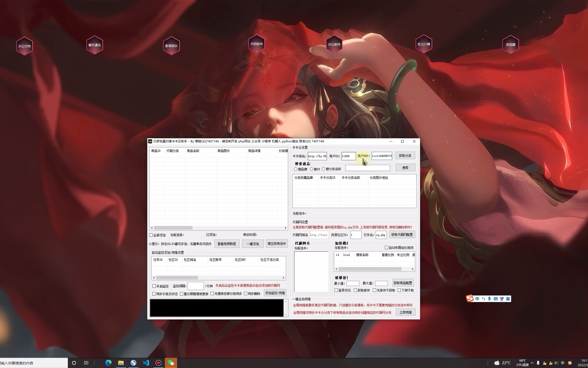
Task: Open File Explorer from the taskbar
Action: [x=121, y=363]
